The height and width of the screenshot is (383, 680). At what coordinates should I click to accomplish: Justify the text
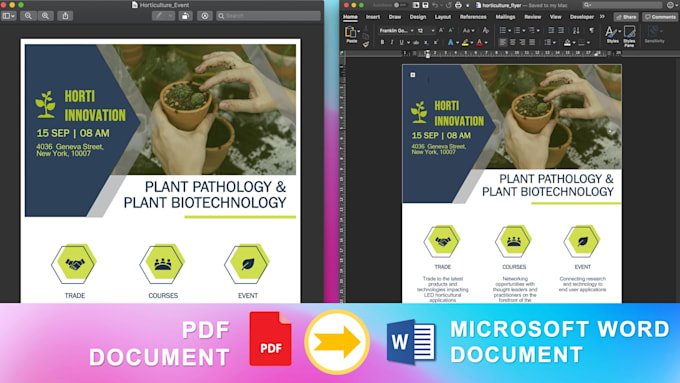click(x=532, y=42)
